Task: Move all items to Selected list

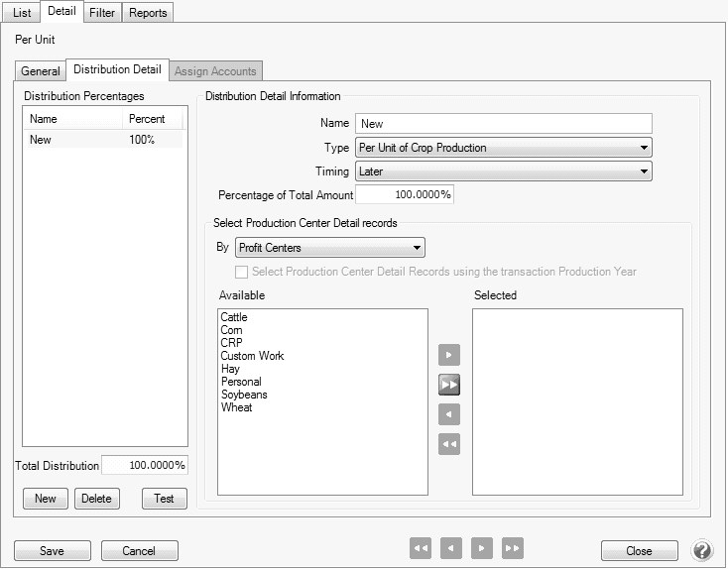Action: 449,385
